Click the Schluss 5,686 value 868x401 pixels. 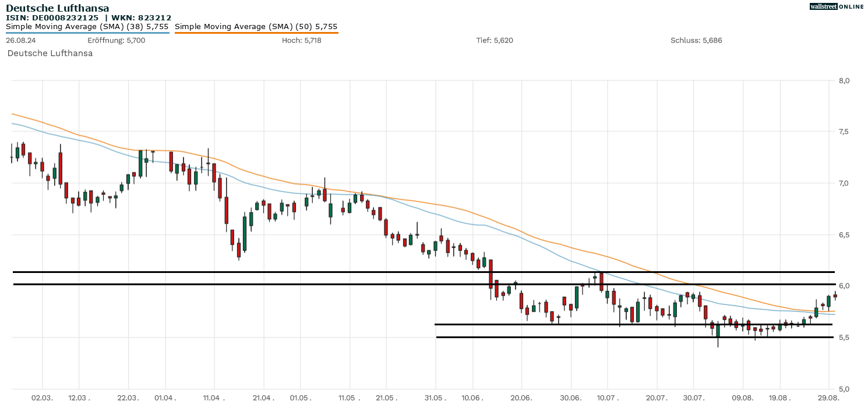[x=696, y=40]
